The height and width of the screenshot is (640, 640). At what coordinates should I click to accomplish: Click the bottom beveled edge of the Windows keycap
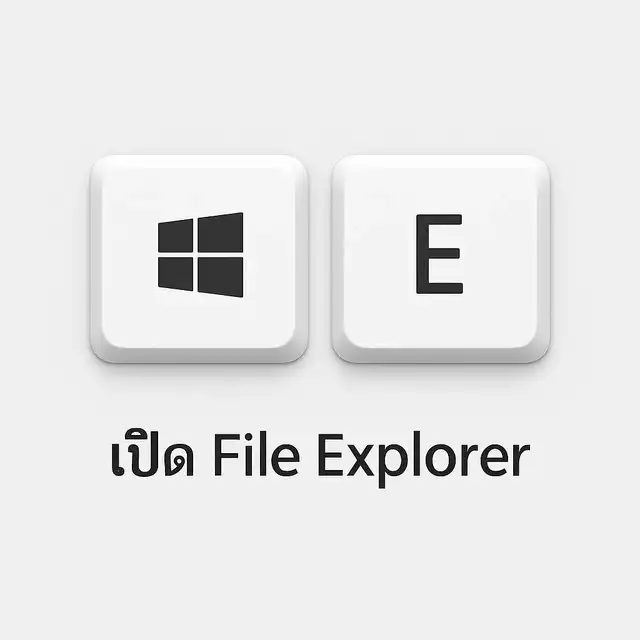click(199, 355)
